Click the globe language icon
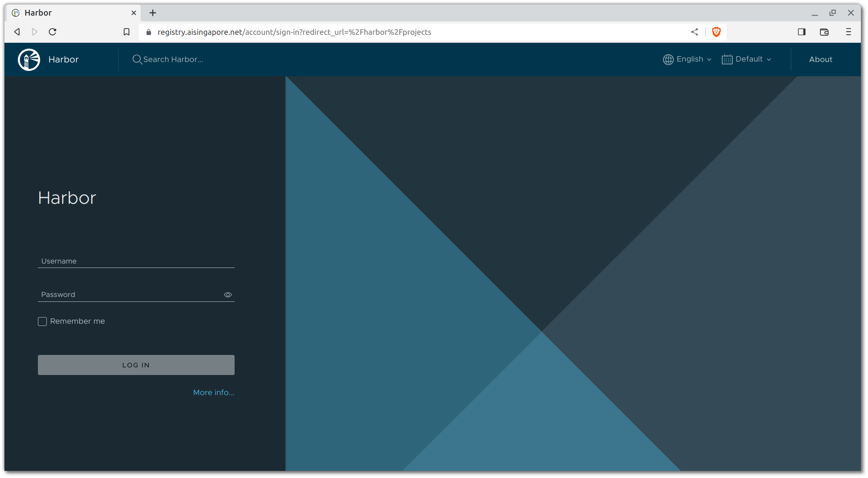The width and height of the screenshot is (868, 478). (x=668, y=59)
